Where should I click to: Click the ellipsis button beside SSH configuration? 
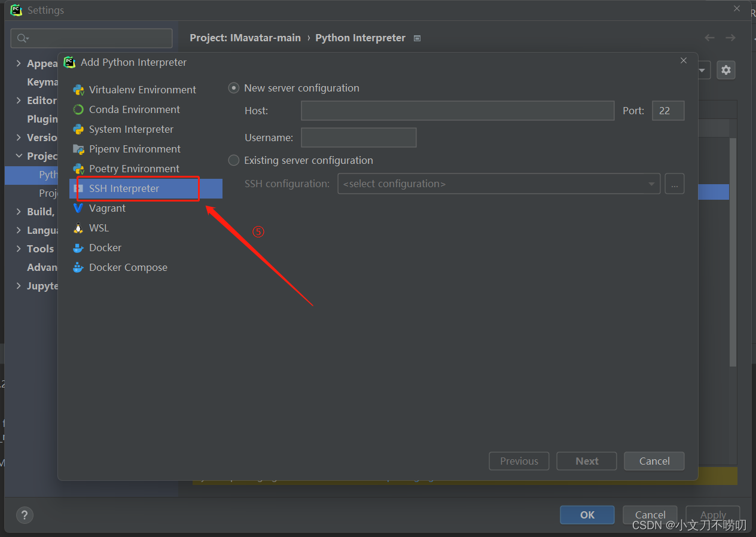[674, 184]
